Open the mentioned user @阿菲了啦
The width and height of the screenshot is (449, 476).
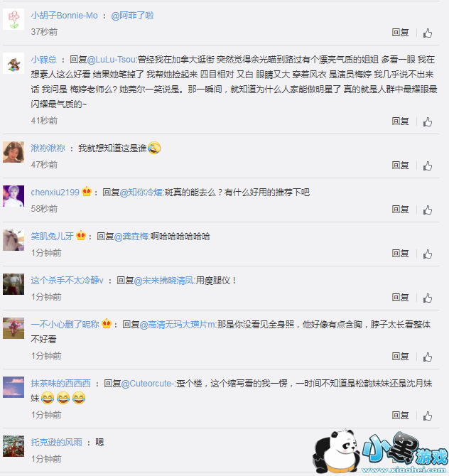(132, 16)
